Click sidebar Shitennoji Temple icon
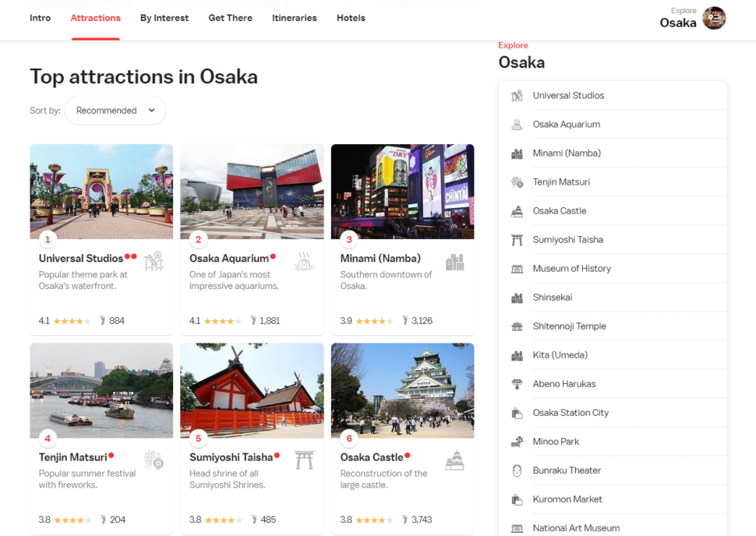Image resolution: width=756 pixels, height=536 pixels. pos(517,326)
